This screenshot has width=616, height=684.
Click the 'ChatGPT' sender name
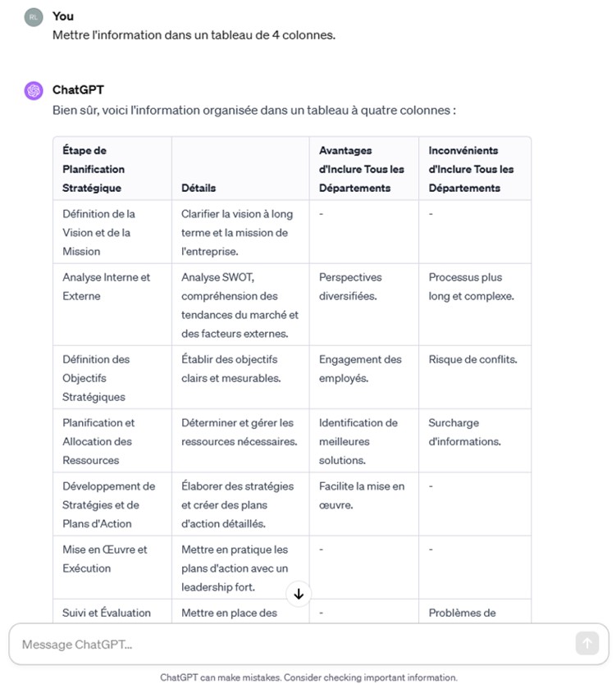tap(78, 90)
